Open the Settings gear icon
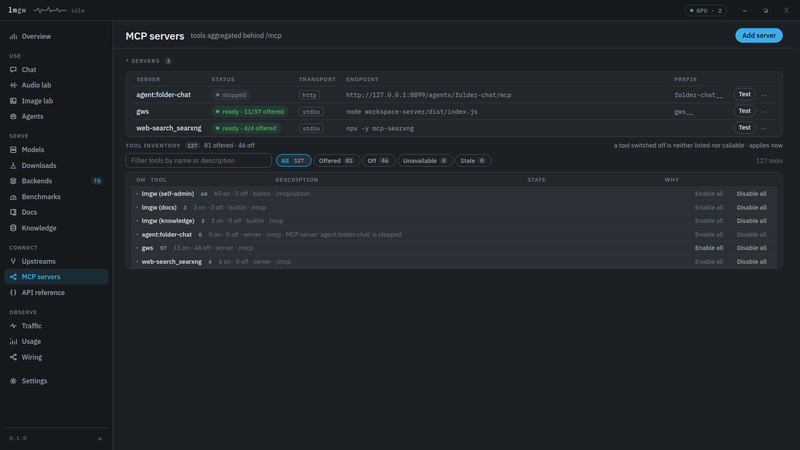The image size is (800, 450). 13,381
